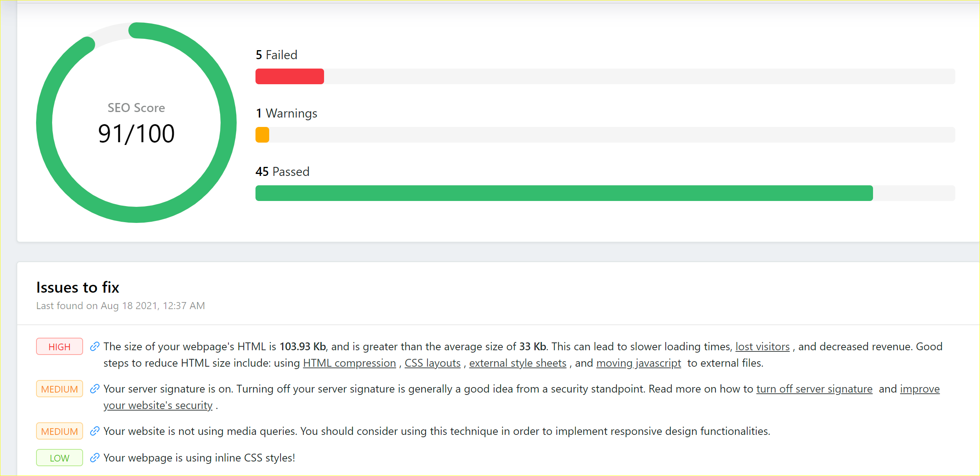Click the link icon beside server signature issue

[94, 389]
